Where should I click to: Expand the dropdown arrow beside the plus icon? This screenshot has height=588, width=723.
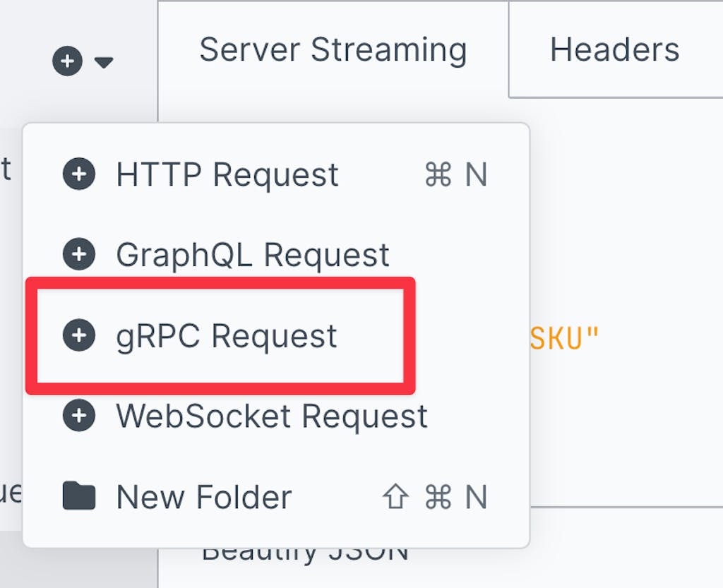coord(104,63)
